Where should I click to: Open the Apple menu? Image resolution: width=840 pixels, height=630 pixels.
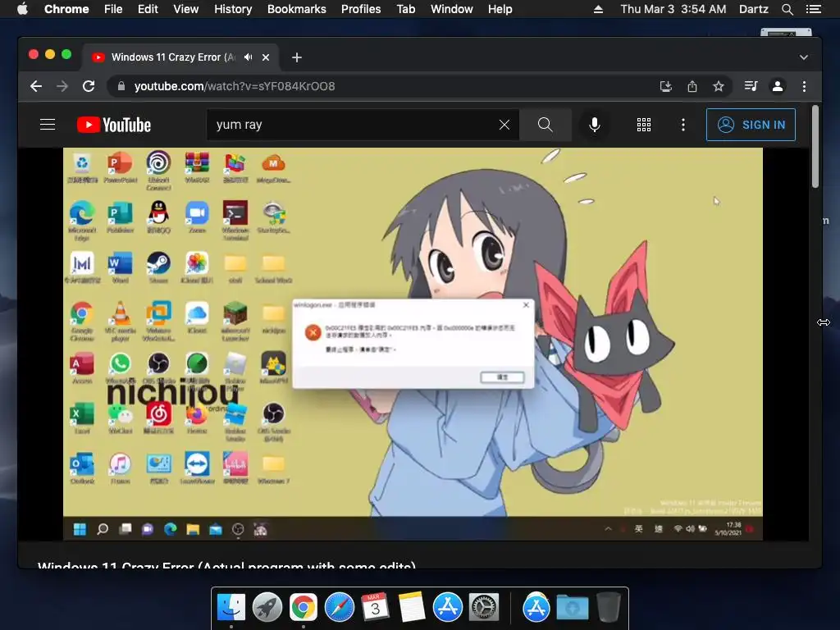pos(22,9)
